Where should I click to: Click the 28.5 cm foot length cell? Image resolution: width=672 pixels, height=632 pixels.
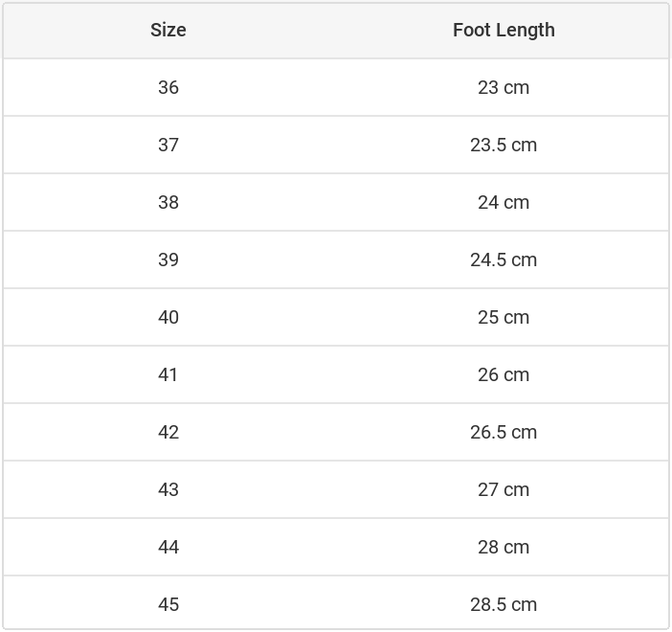click(504, 604)
